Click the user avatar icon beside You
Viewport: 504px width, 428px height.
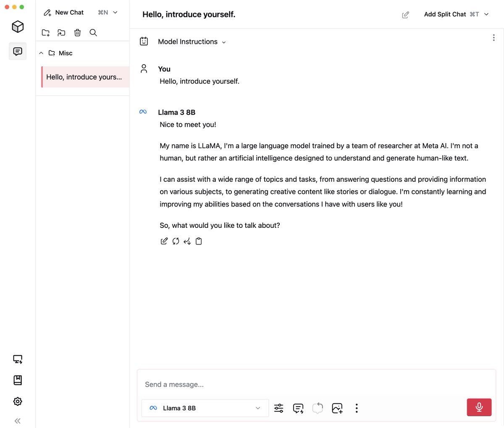coord(144,69)
